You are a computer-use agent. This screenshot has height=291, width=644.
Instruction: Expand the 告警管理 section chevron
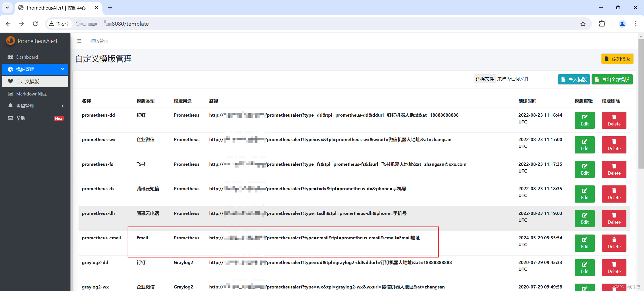point(62,106)
